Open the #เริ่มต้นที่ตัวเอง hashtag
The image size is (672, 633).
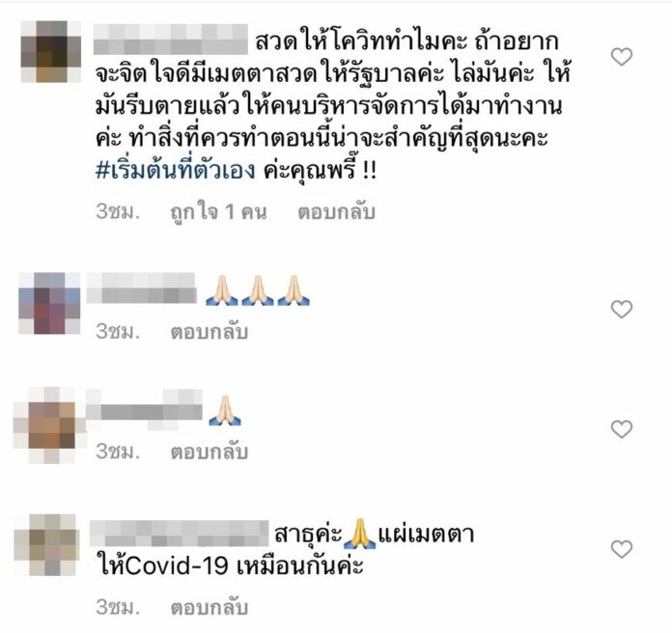coord(175,171)
